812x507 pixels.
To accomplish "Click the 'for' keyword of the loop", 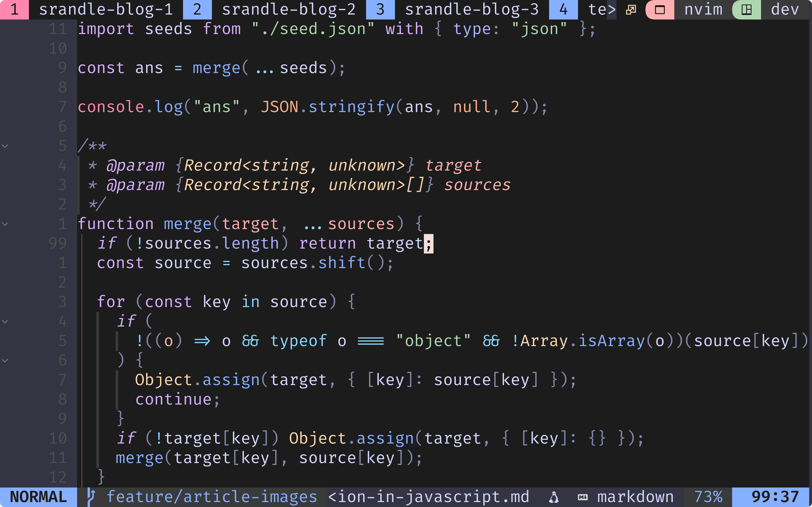I will tap(111, 302).
